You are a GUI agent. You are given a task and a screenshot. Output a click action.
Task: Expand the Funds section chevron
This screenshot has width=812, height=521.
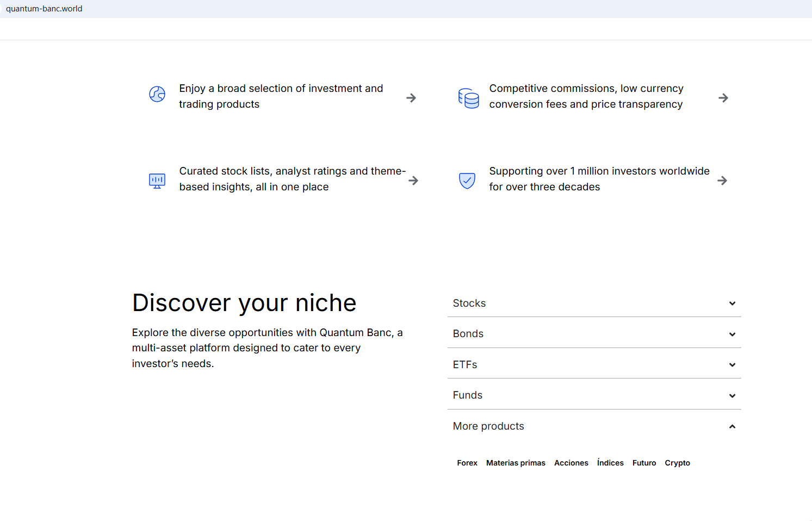click(732, 396)
